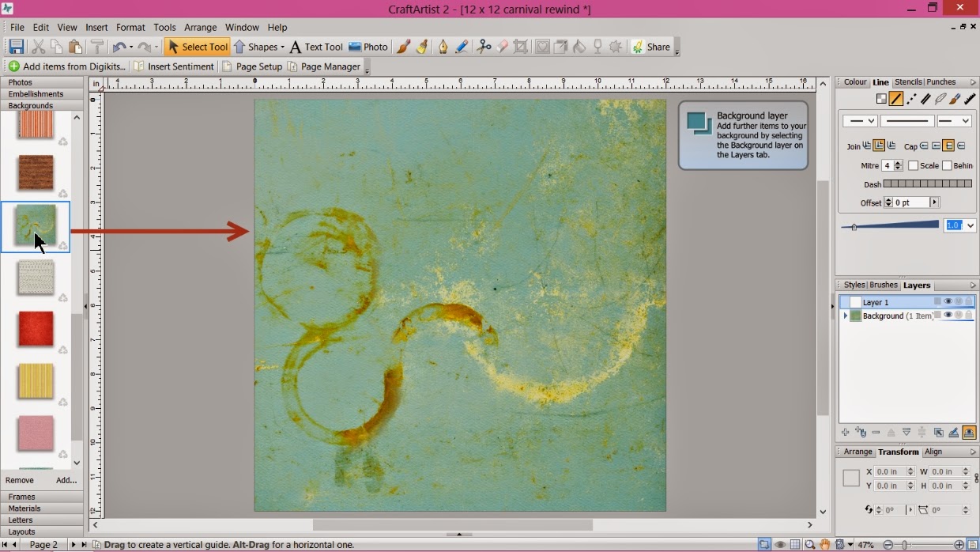Expand the Photos section in sidebar
Viewport: 980px width, 552px height.
coord(42,82)
